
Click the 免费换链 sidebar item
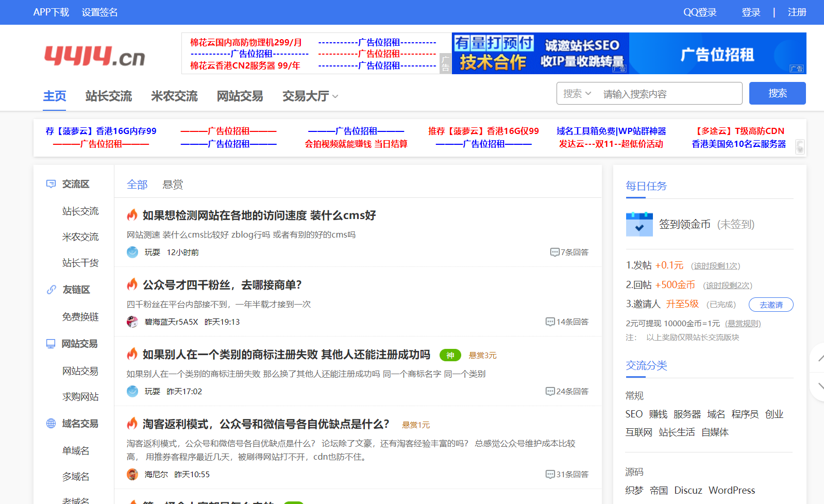80,316
